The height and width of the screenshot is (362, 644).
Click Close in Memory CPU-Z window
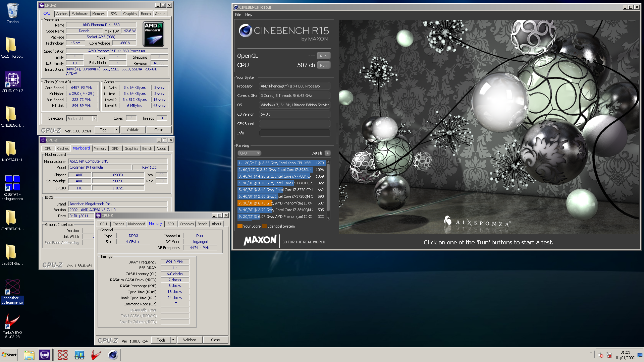tap(215, 340)
